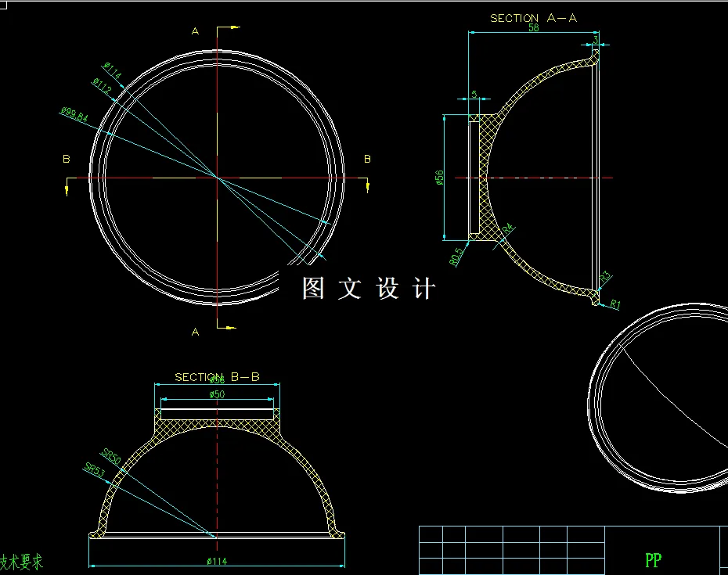Click the SR53 spherical radius label
Screen dimensions: 728x575
click(x=95, y=469)
